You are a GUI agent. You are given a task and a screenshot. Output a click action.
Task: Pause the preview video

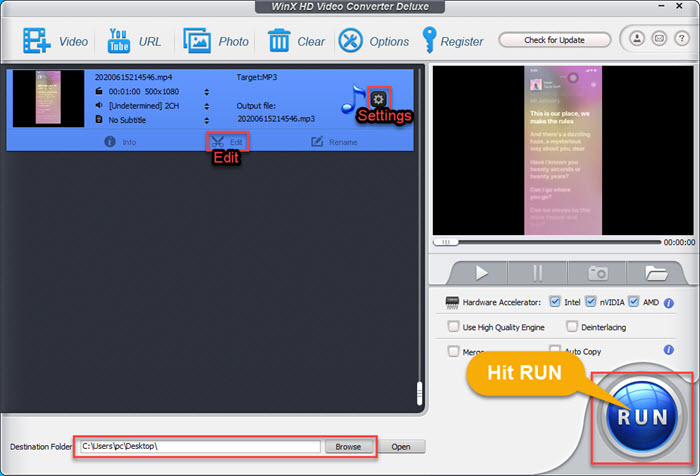click(538, 273)
